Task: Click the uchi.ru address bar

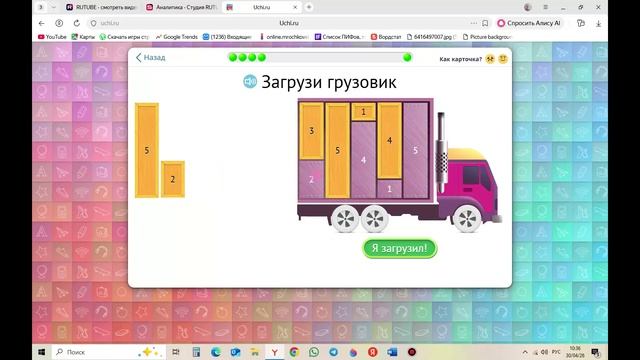Action: 110,23
